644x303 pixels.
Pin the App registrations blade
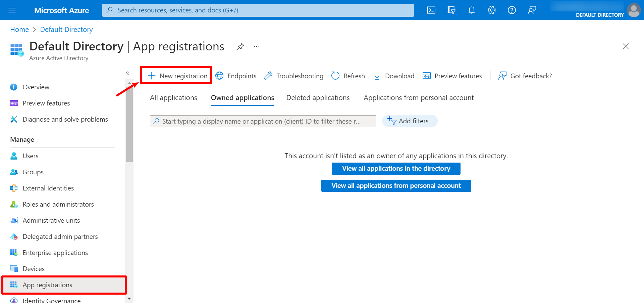click(240, 47)
